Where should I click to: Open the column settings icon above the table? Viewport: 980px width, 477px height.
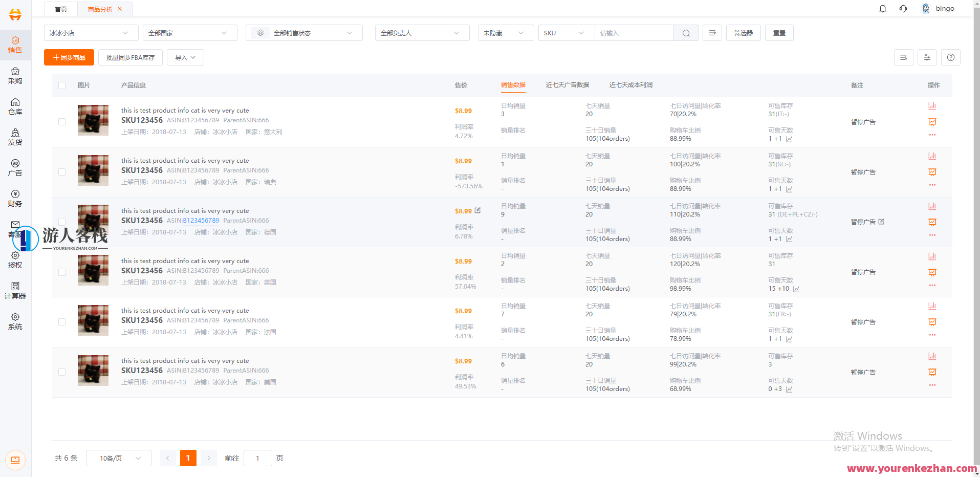point(926,57)
